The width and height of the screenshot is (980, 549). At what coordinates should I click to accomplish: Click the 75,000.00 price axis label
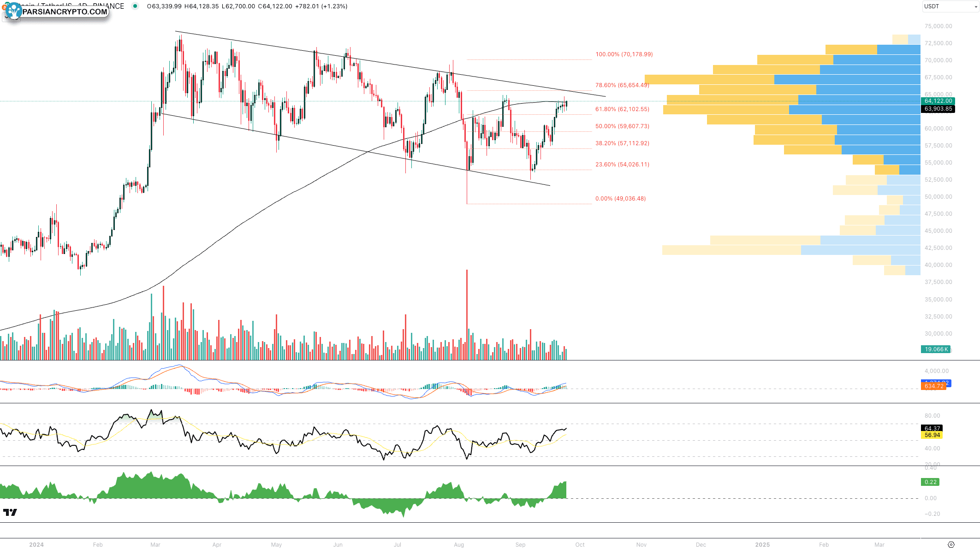(x=938, y=26)
